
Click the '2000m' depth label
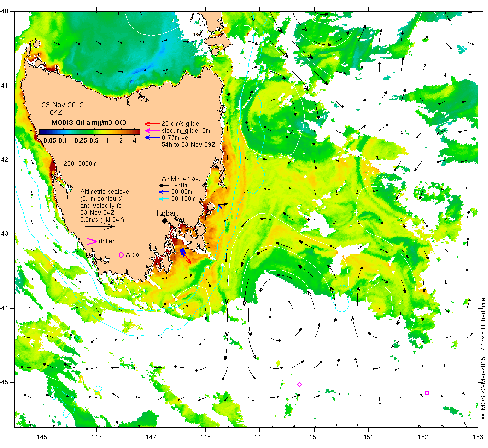point(87,164)
